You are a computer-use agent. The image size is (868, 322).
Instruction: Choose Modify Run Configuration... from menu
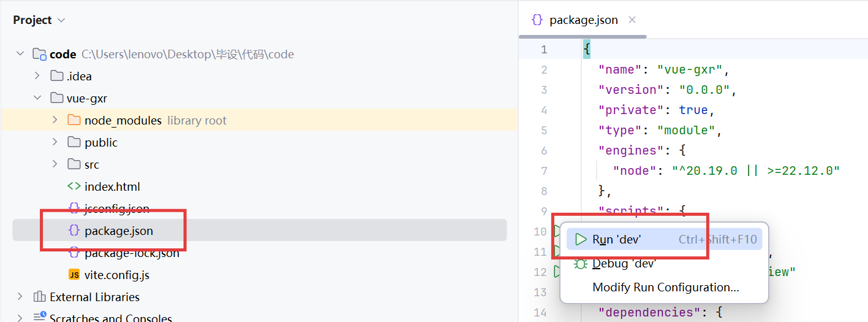tap(665, 288)
